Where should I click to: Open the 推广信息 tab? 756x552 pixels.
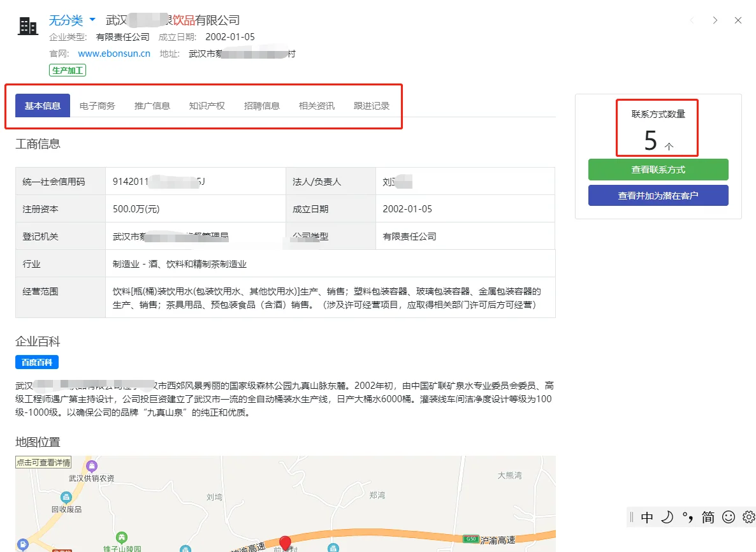pos(152,106)
